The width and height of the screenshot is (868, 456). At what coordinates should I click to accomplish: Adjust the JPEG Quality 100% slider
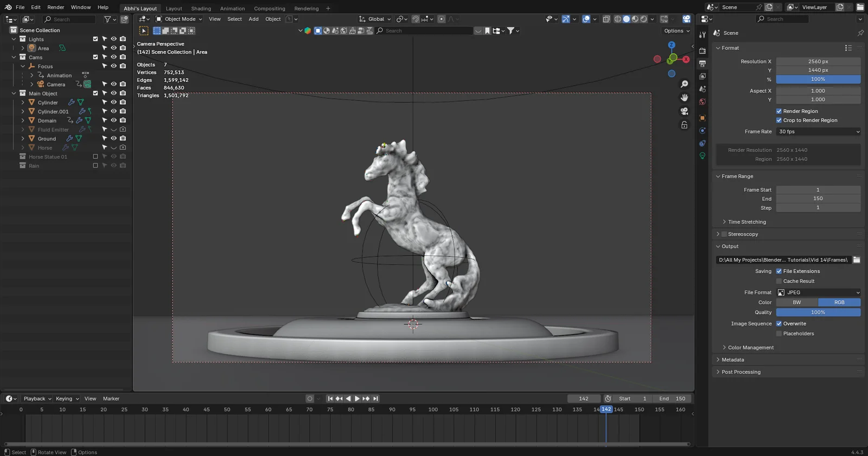pyautogui.click(x=819, y=312)
